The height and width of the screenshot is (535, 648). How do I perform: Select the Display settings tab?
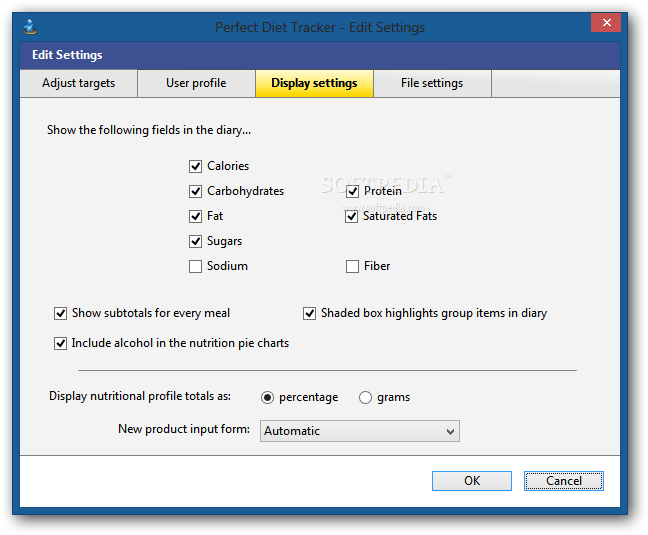tap(314, 83)
